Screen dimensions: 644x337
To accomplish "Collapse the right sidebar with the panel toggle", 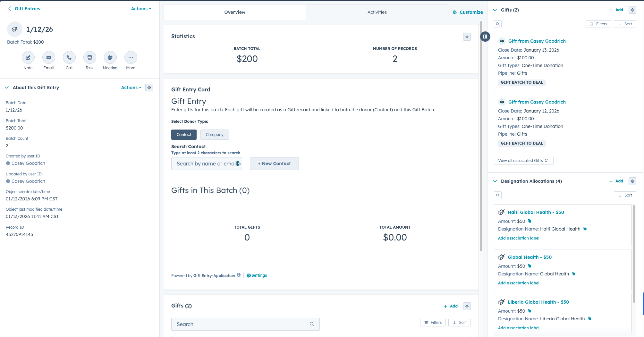I will click(485, 37).
